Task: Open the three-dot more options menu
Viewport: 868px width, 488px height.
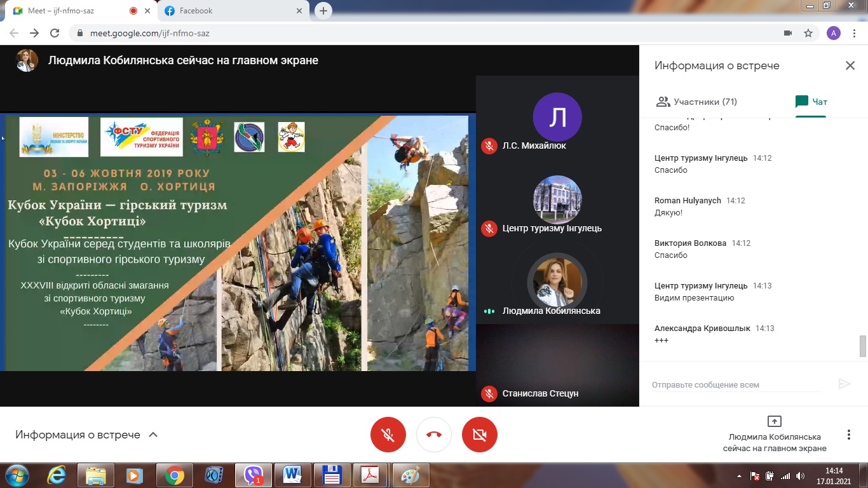Action: coord(849,435)
